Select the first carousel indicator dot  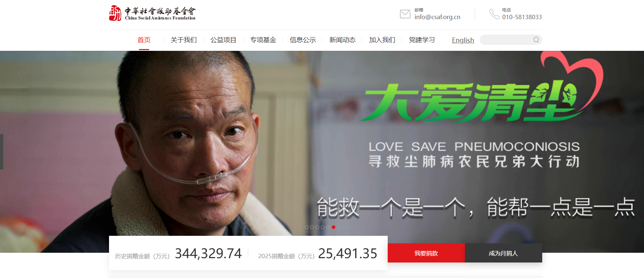(x=306, y=227)
